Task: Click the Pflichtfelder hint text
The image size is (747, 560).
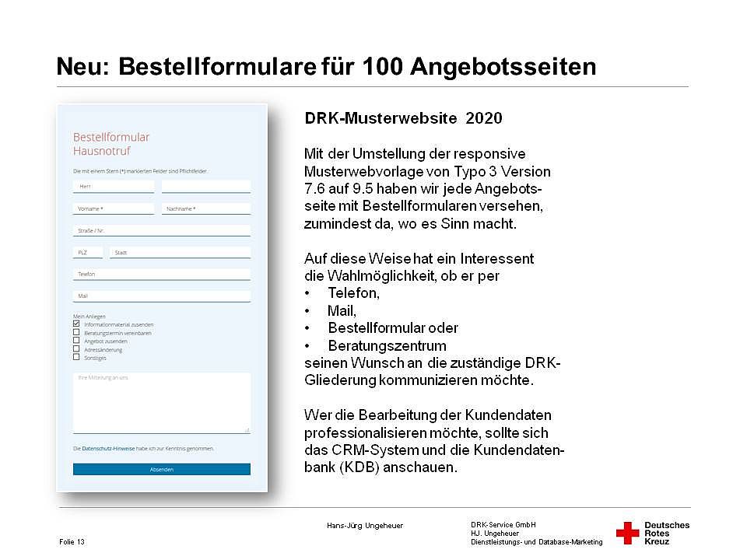Action: click(x=140, y=171)
